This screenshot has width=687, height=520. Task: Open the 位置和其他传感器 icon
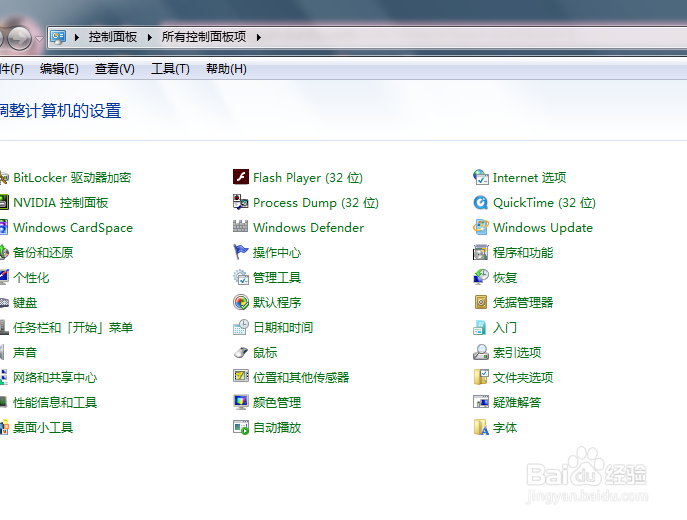pyautogui.click(x=241, y=377)
